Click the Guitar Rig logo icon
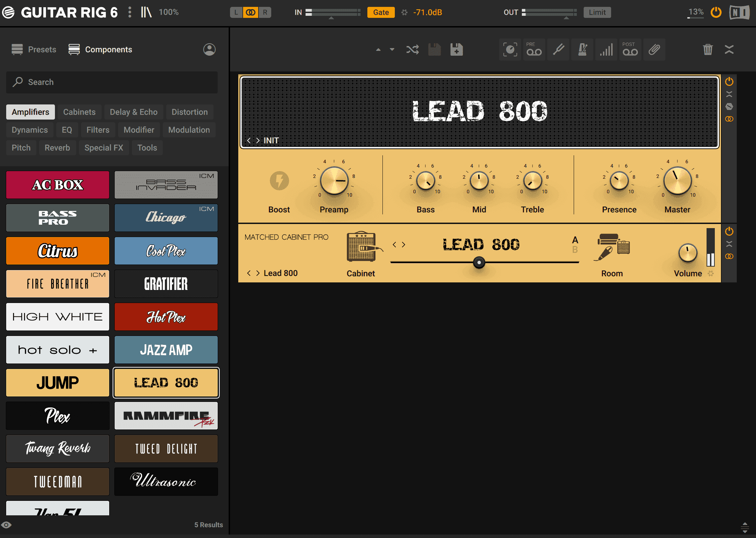 8,12
